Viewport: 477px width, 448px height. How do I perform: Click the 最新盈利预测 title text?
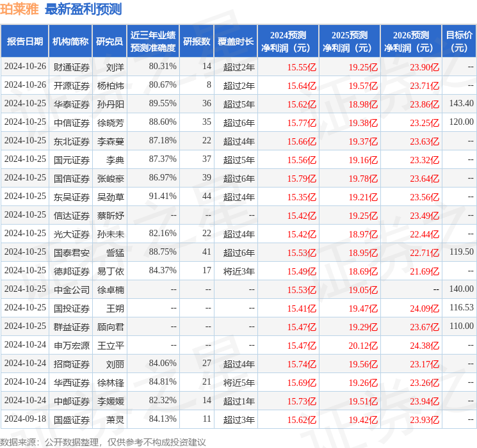point(83,9)
